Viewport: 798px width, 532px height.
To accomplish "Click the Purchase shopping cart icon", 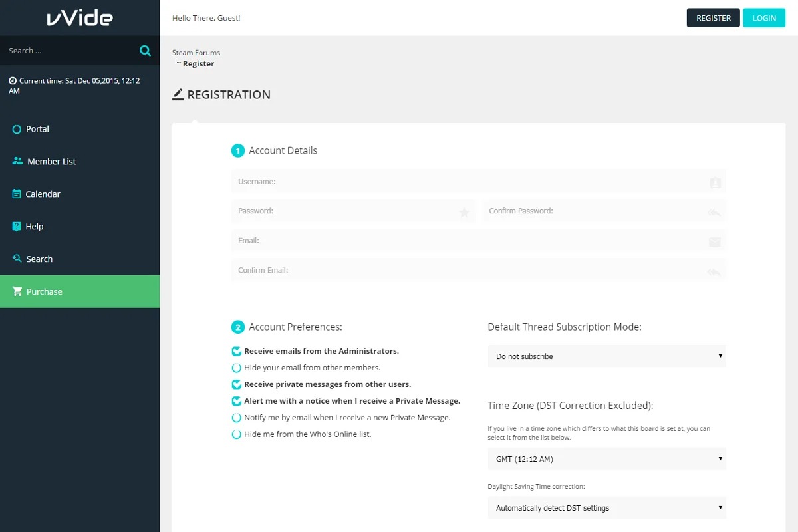I will tap(17, 292).
